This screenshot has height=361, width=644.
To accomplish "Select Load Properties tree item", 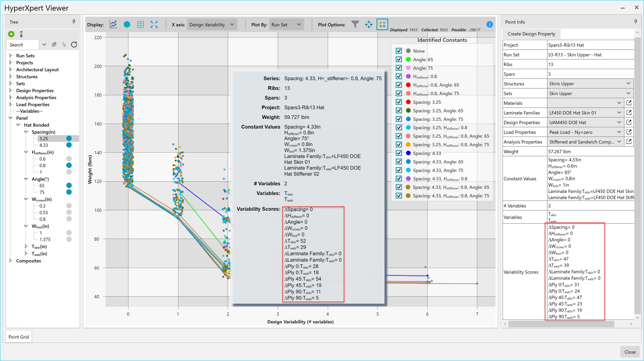I will coord(33,104).
